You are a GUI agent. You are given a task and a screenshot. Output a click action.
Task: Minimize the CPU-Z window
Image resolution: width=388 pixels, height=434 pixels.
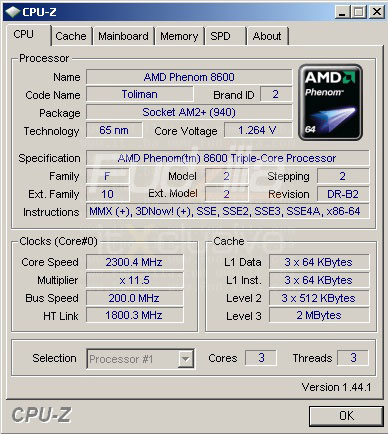click(x=342, y=12)
